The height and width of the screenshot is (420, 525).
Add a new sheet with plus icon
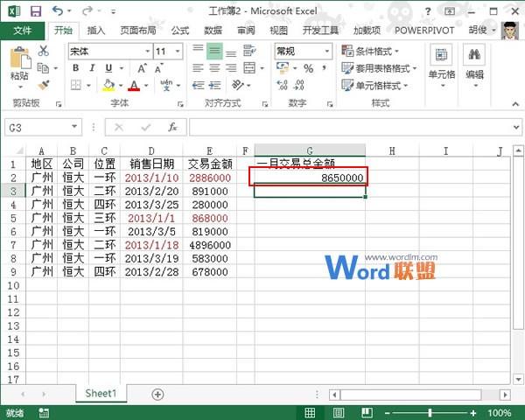pyautogui.click(x=157, y=395)
